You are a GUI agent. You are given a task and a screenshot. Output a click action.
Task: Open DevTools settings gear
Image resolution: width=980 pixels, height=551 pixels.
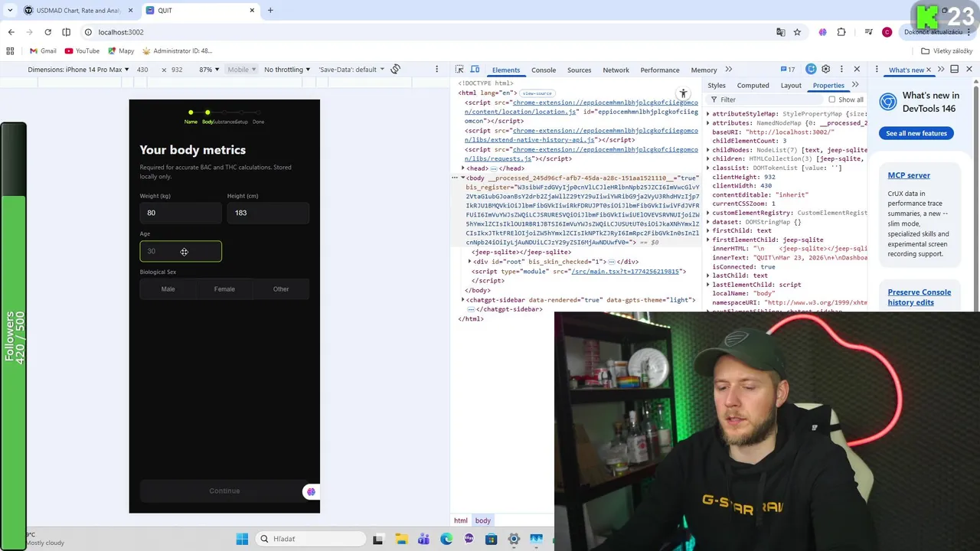point(826,70)
